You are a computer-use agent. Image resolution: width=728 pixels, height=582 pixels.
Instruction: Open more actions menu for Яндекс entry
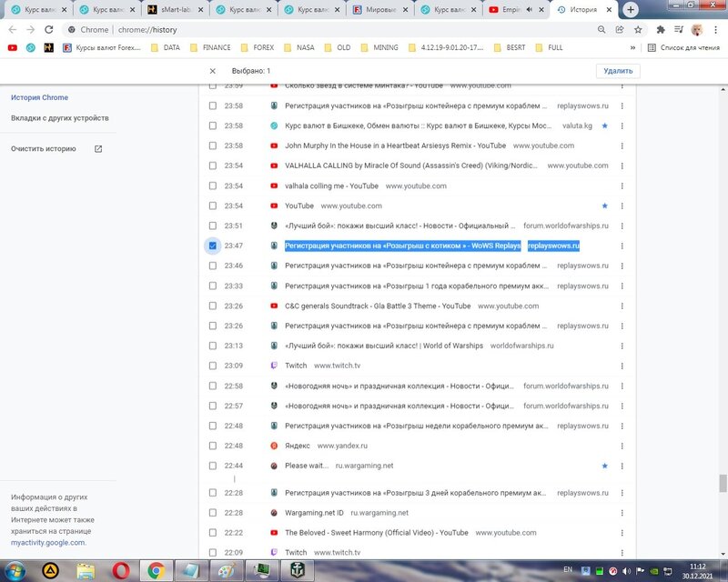point(622,446)
